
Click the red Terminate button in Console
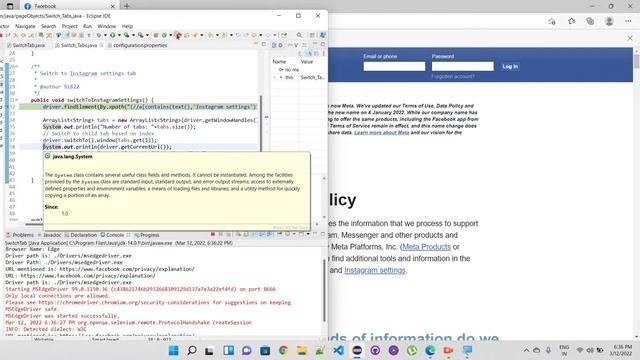pos(213,235)
